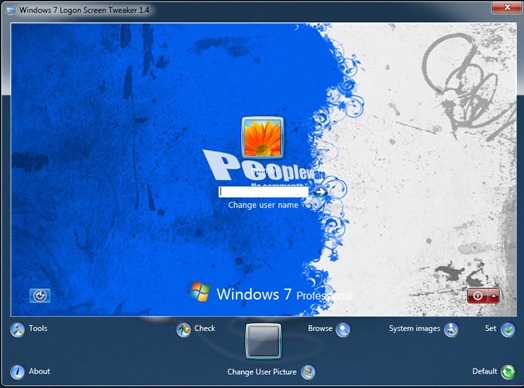
Task: Click the Browse magnifier icon
Action: (x=343, y=330)
